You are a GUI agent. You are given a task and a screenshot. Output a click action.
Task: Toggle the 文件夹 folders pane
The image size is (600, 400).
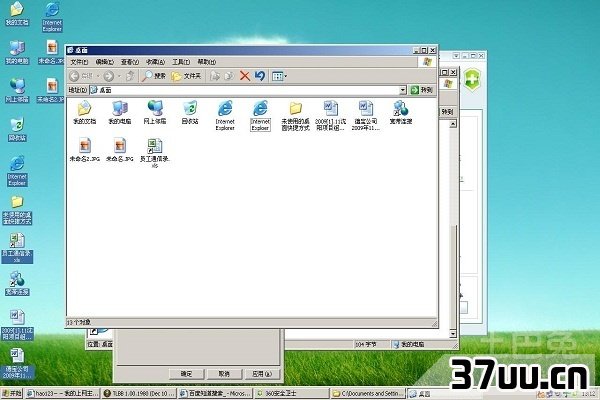point(186,76)
